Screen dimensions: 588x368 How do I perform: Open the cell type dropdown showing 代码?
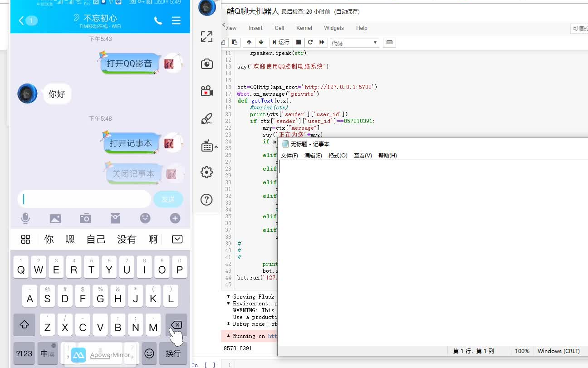(x=354, y=43)
